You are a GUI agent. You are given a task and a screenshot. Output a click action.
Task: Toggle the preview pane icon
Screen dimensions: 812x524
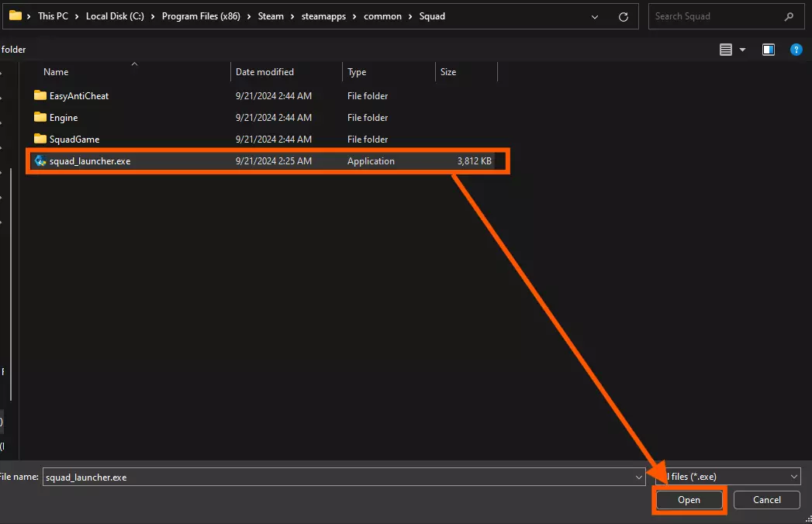(x=769, y=50)
